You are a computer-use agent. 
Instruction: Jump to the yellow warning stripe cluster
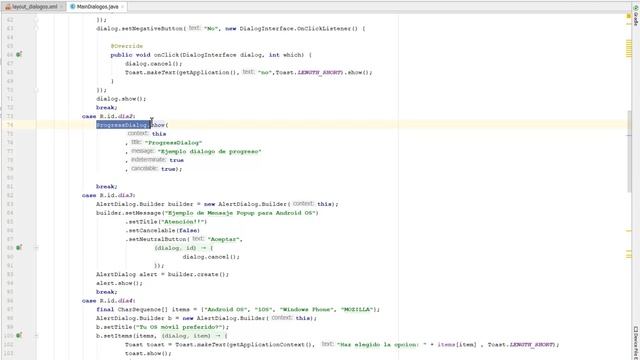click(629, 49)
